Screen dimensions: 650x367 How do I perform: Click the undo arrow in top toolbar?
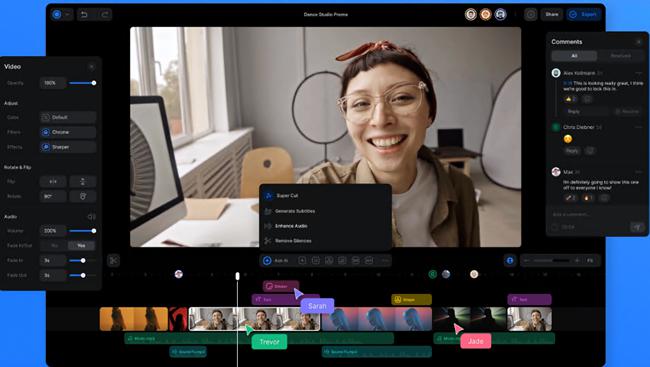coord(84,15)
